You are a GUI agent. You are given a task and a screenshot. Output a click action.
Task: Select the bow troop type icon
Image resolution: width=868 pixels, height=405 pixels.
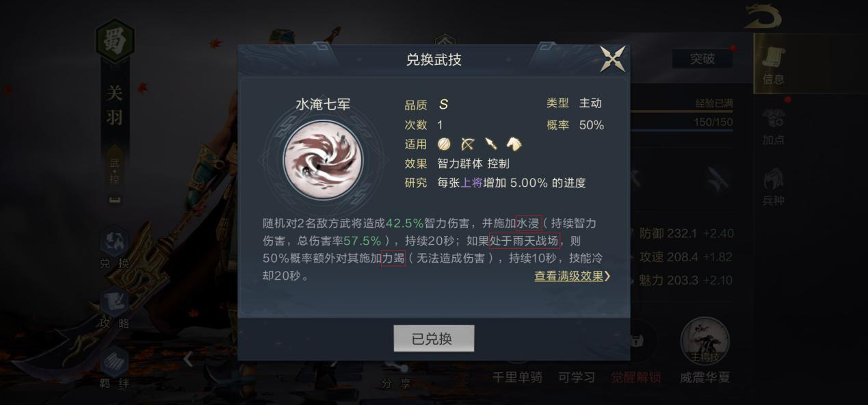tap(468, 144)
